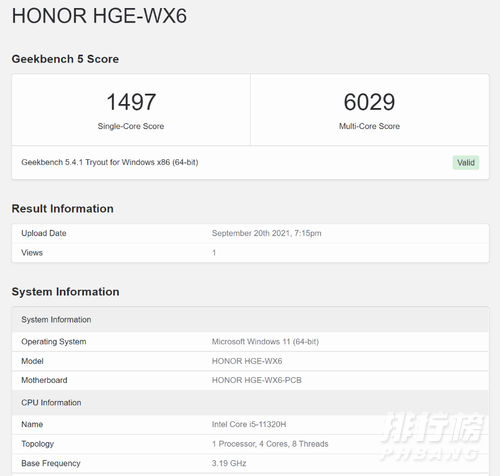Select the Upload Date value September 20th 2021
This screenshot has height=476, width=500.
[x=267, y=233]
